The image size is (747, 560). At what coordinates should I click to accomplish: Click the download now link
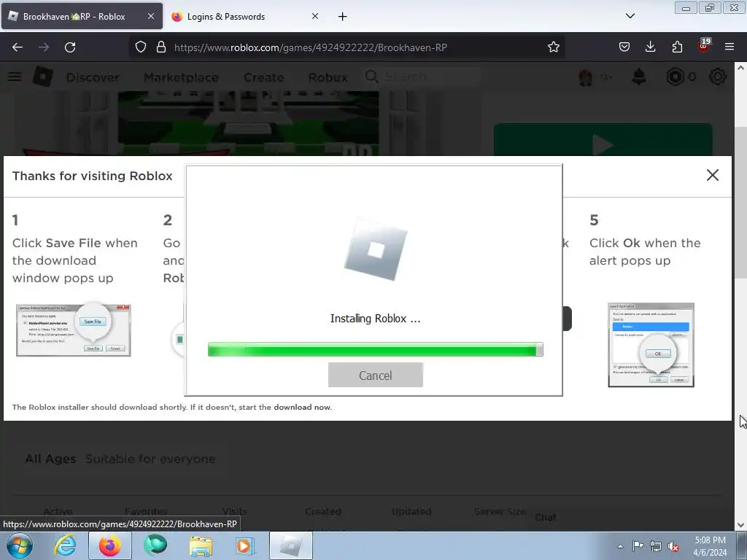click(x=302, y=407)
